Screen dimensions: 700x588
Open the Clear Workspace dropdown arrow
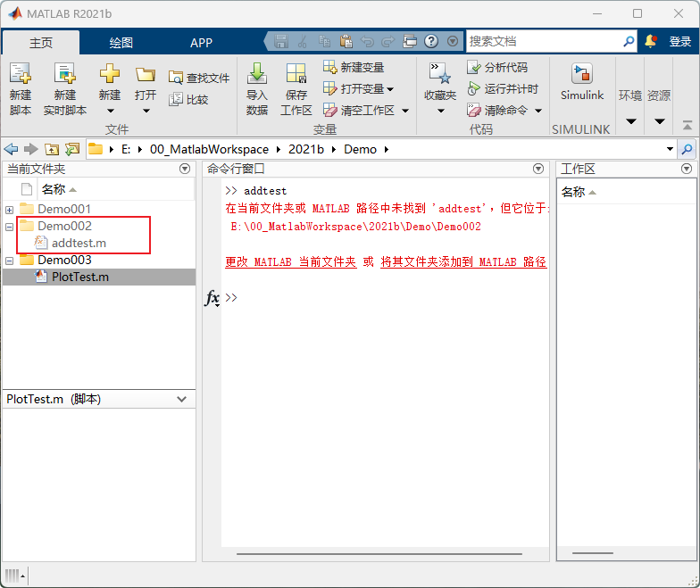tap(404, 111)
